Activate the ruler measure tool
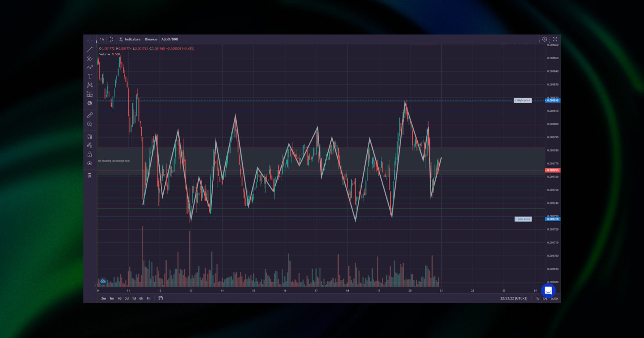 90,115
